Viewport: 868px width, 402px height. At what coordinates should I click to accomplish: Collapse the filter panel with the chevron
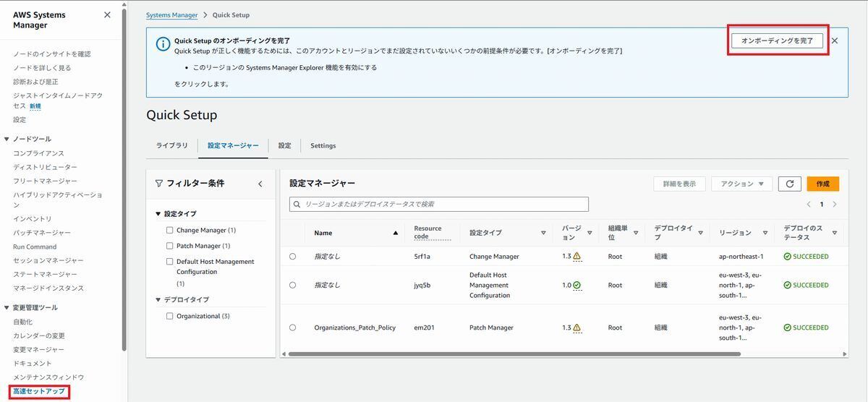click(x=260, y=184)
